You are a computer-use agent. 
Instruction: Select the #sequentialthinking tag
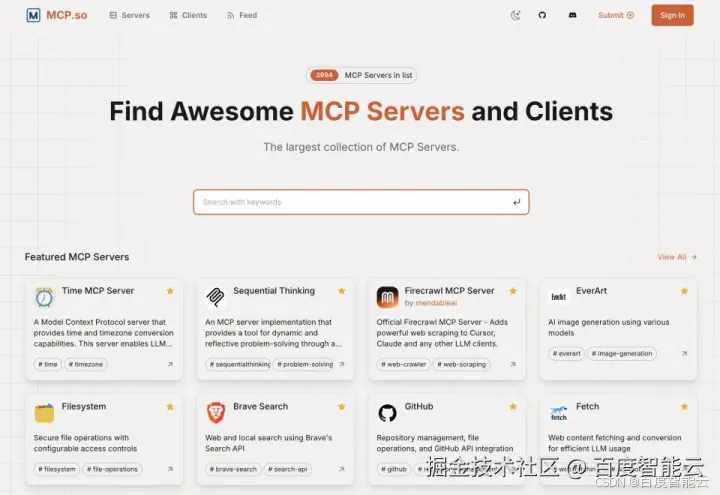click(x=238, y=364)
